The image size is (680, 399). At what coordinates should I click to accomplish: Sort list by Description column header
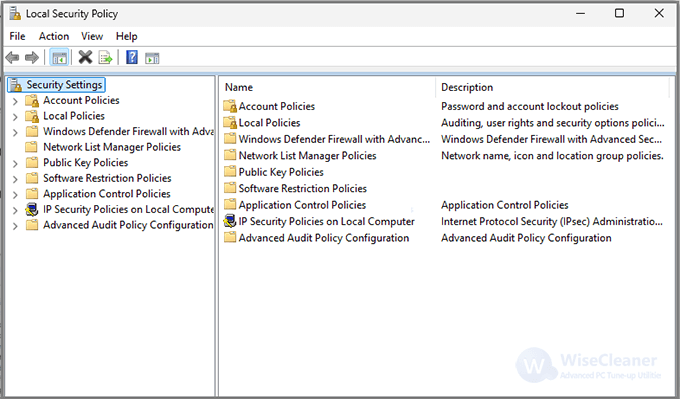tap(552, 88)
